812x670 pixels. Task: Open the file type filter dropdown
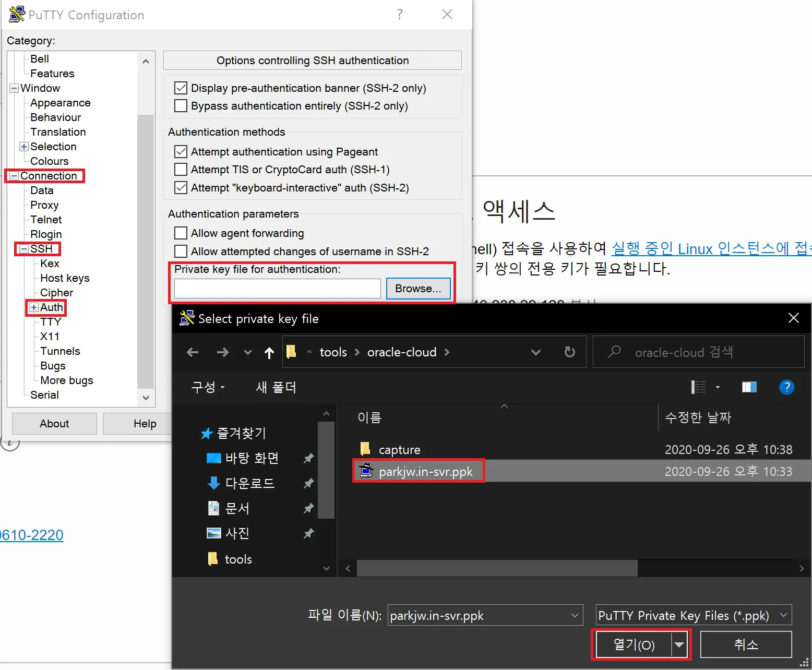click(x=783, y=615)
